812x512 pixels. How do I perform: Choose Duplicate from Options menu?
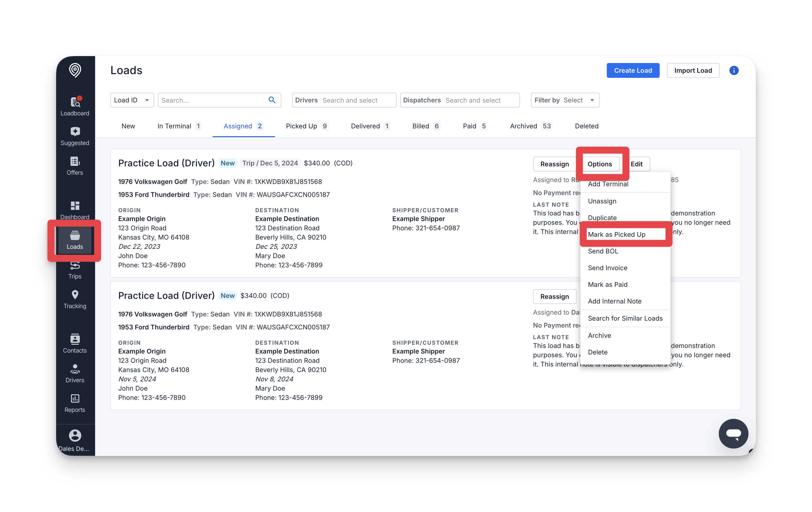point(625,218)
